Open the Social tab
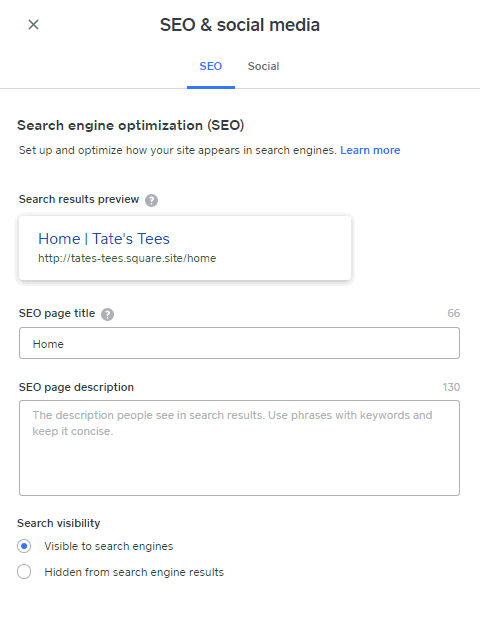The width and height of the screenshot is (480, 623). click(x=263, y=66)
